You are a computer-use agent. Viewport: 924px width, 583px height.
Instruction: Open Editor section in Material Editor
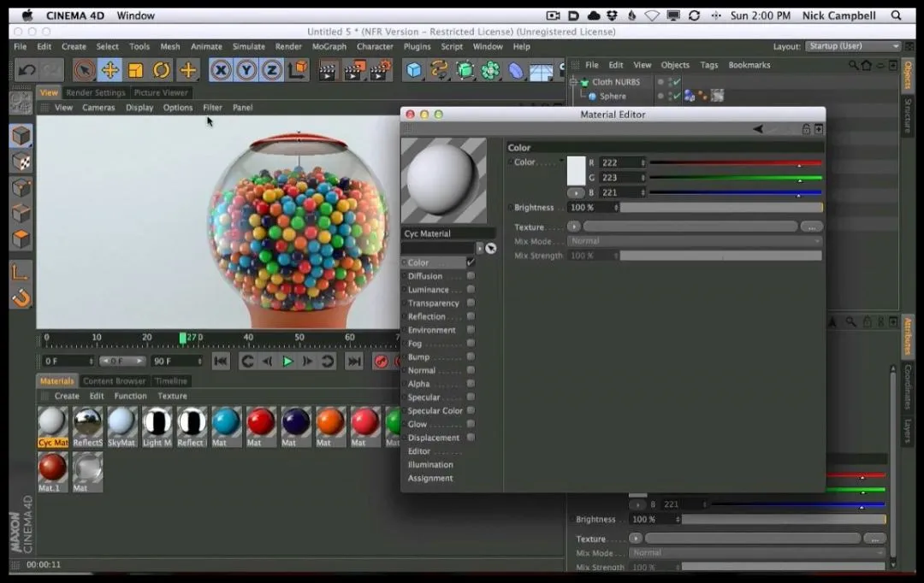[x=419, y=451]
